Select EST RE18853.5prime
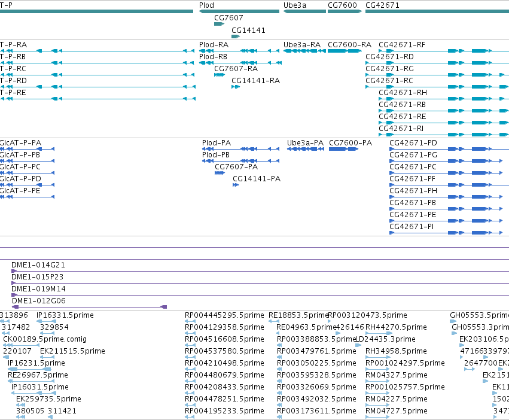This screenshot has width=509, height=420. point(298,315)
